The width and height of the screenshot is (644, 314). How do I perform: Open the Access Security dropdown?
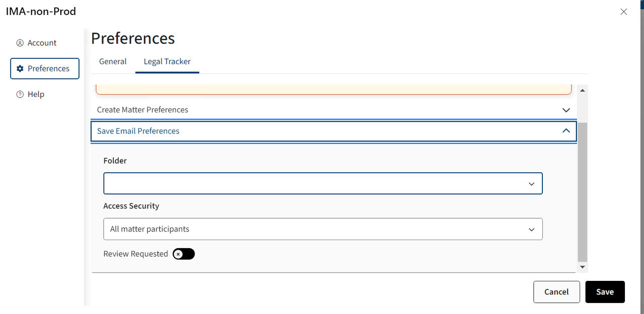pos(323,229)
